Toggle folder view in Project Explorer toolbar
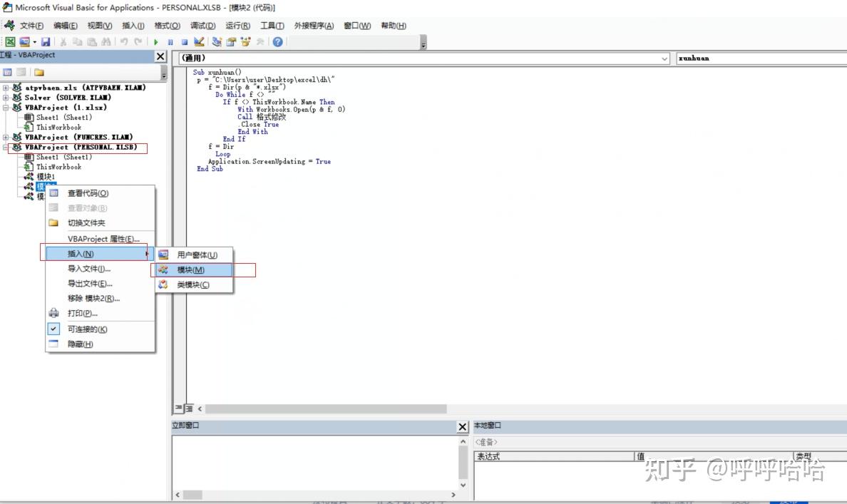Image resolution: width=847 pixels, height=504 pixels. point(39,72)
